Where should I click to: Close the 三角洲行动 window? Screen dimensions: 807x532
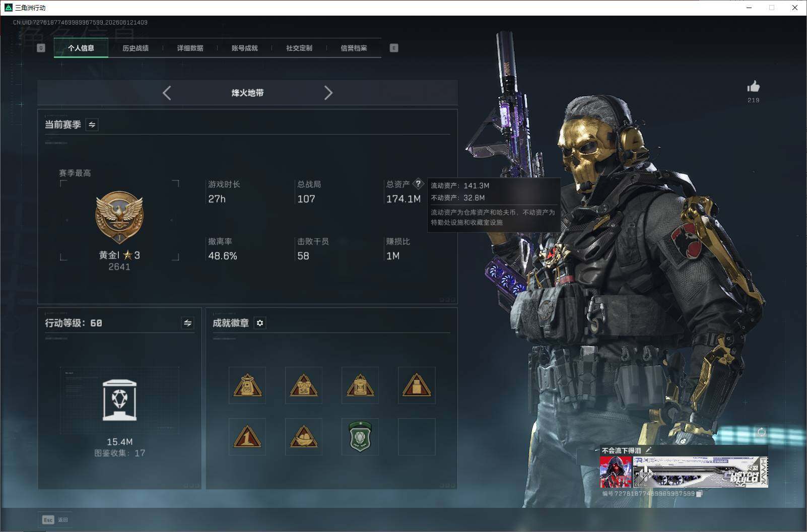795,8
